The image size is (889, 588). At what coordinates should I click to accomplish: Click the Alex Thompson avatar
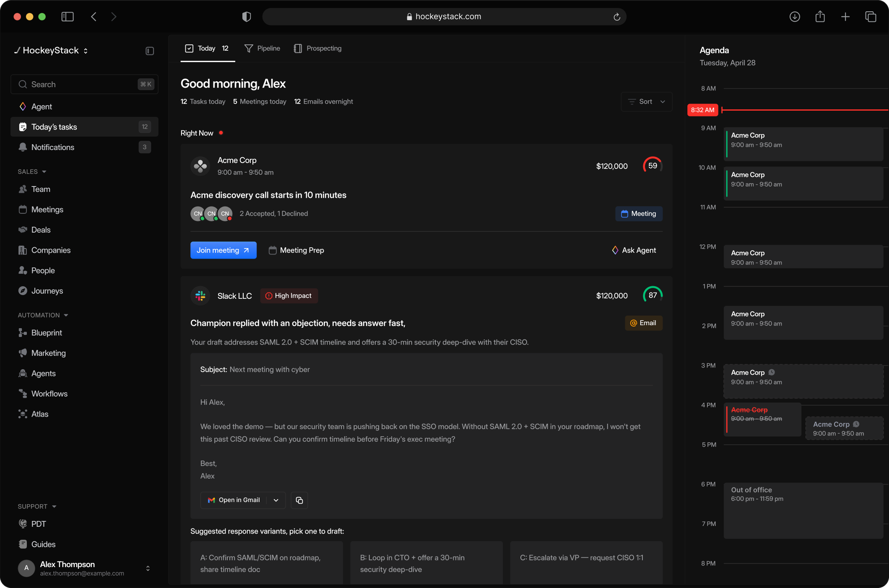tap(26, 568)
